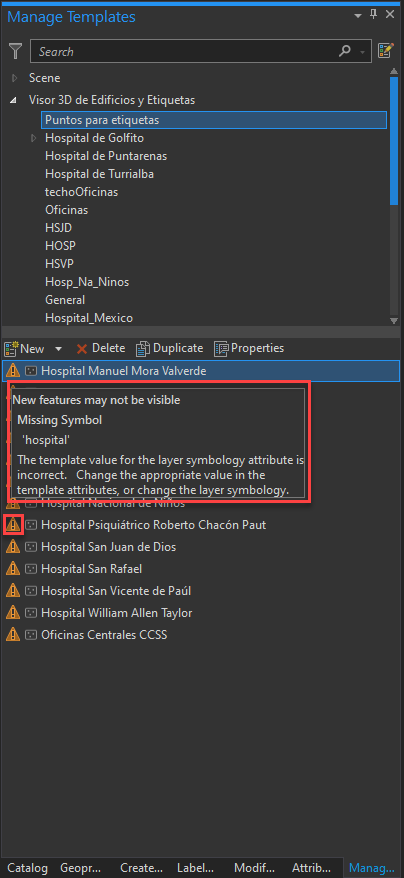Click the Delete template button
The width and height of the screenshot is (404, 878).
click(101, 348)
